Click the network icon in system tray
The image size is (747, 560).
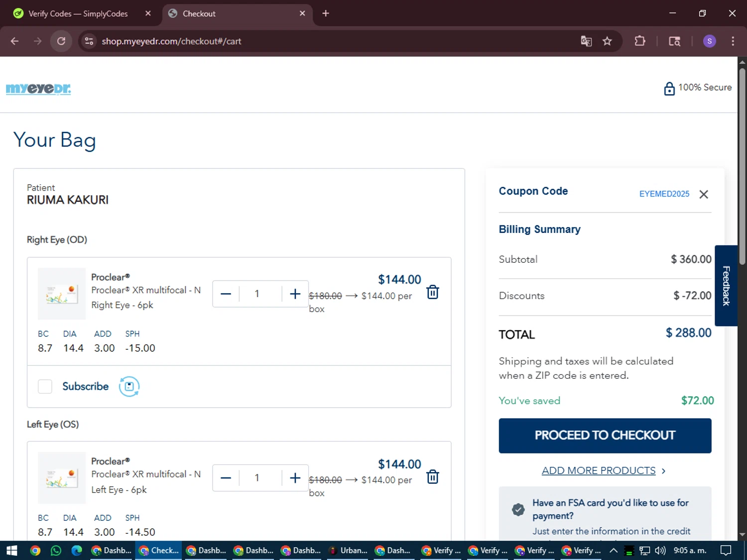(645, 551)
